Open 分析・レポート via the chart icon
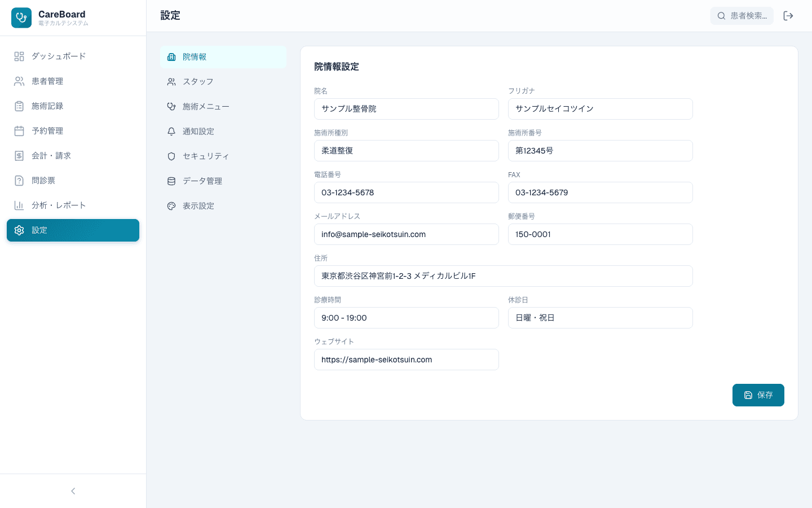Viewport: 812px width, 508px height. pos(19,205)
